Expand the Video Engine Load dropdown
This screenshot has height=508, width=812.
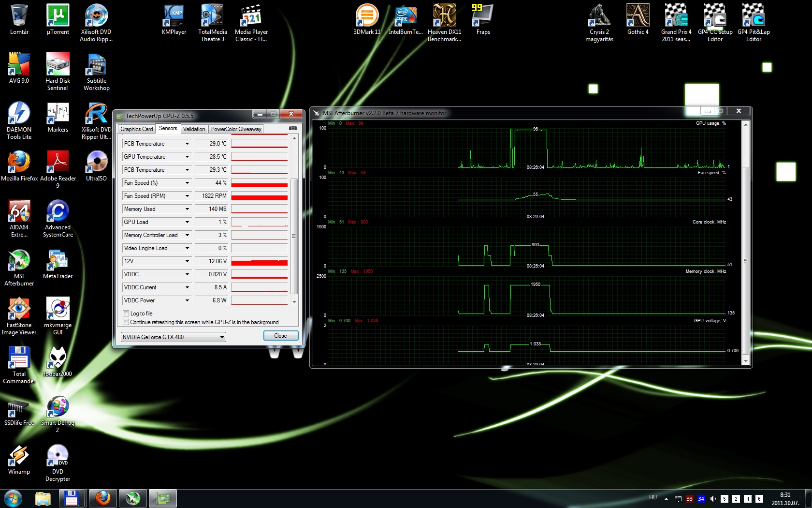coord(188,248)
